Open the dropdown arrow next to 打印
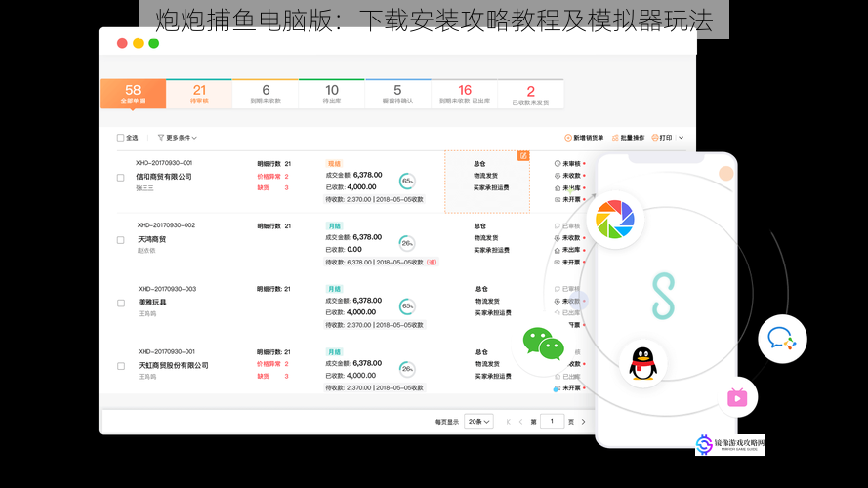 coord(681,138)
